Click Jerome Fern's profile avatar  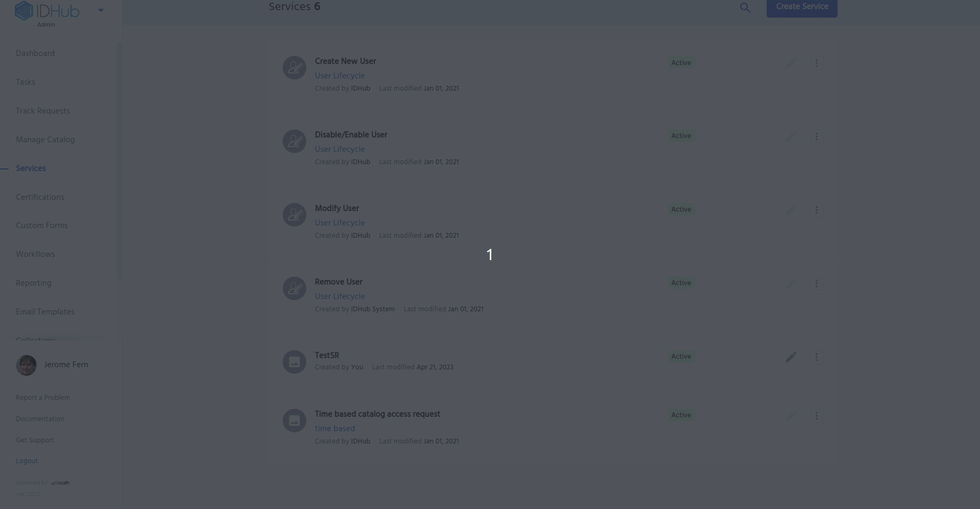coord(26,365)
